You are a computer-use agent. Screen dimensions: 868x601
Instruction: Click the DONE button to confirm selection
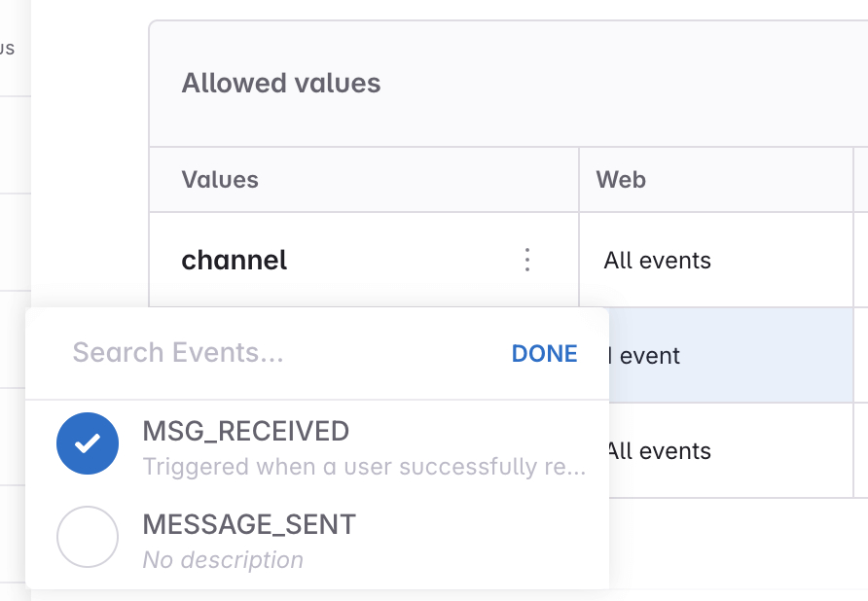544,353
